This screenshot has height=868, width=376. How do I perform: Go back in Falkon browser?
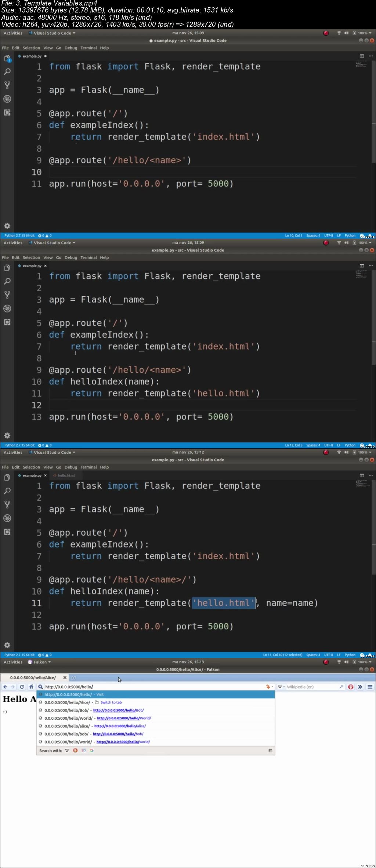(x=5, y=687)
